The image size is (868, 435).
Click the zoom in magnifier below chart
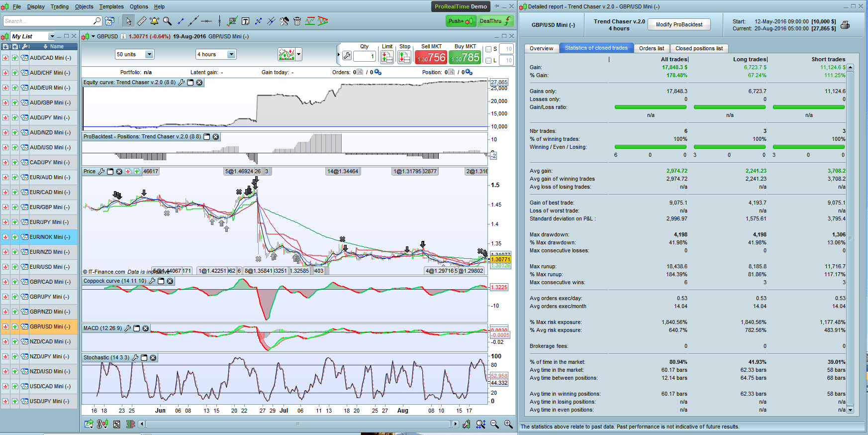click(x=508, y=424)
